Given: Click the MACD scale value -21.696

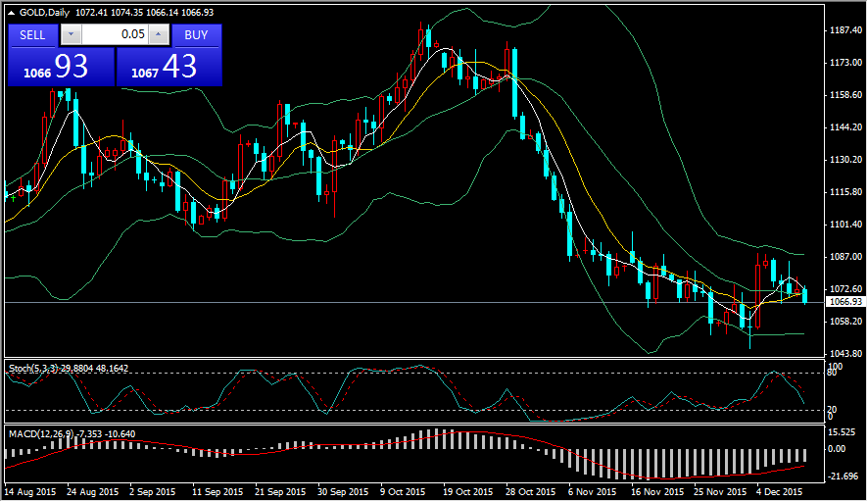Looking at the screenshot, I should tap(844, 477).
